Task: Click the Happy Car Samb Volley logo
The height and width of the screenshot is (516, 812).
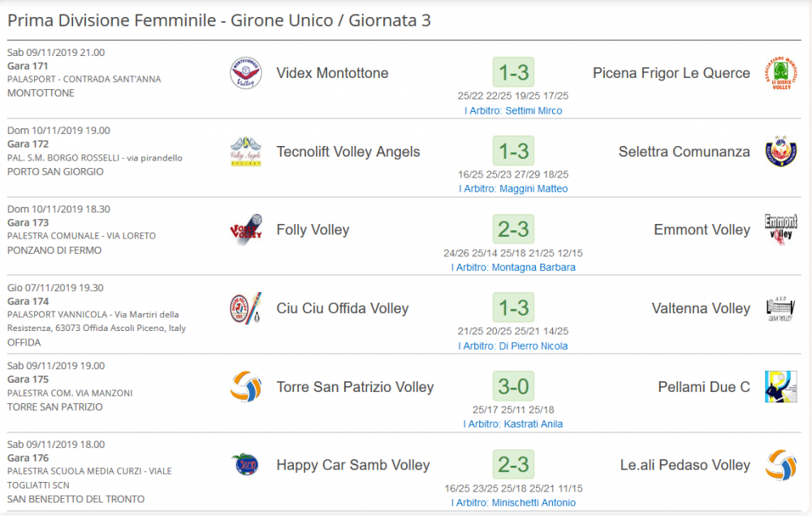Action: pyautogui.click(x=245, y=464)
